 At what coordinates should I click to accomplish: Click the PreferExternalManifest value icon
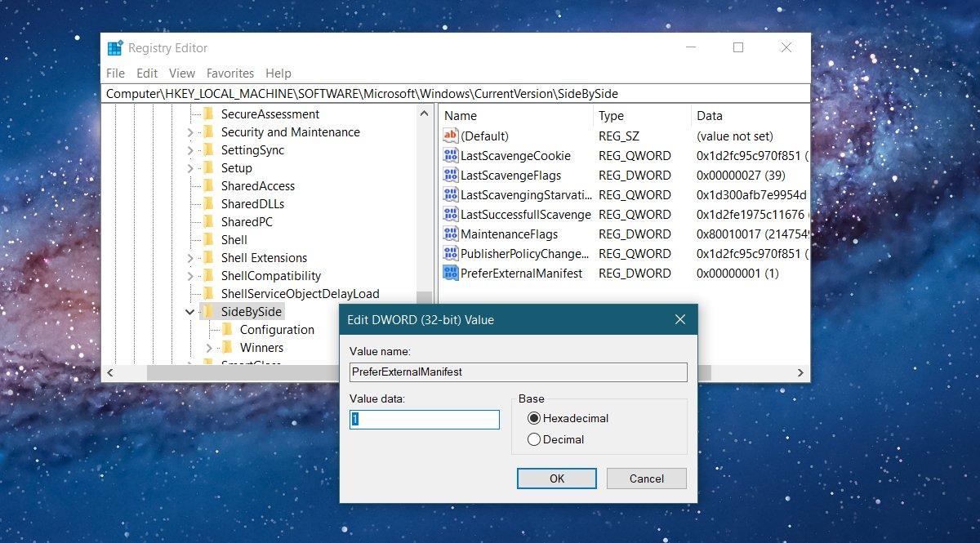[x=451, y=274]
